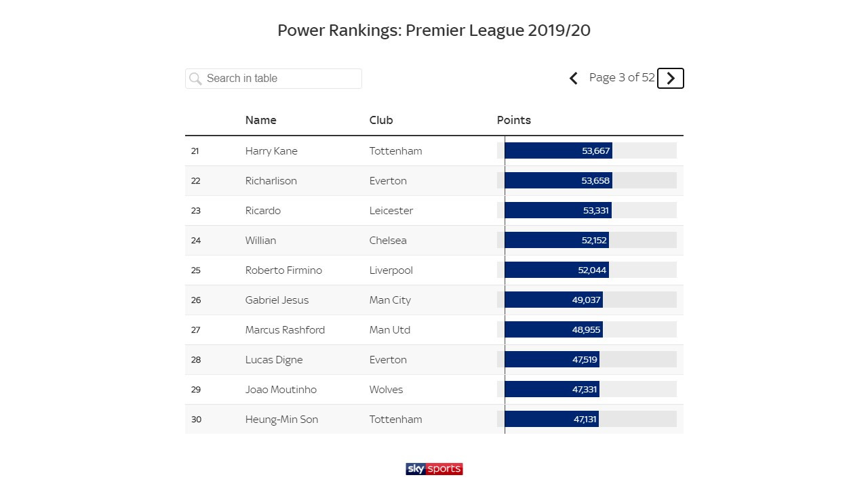Screen dimensions: 868x488
Task: Click the magnifying glass search icon
Action: pyautogui.click(x=195, y=79)
